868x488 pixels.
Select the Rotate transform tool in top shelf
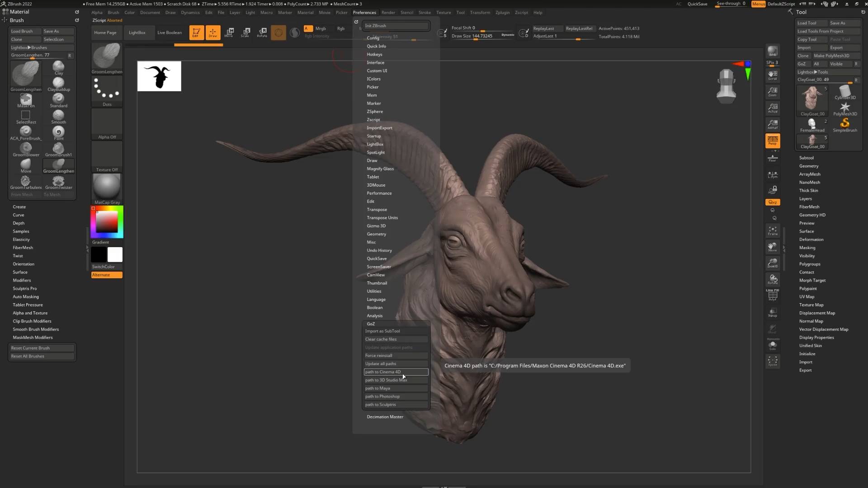[262, 32]
